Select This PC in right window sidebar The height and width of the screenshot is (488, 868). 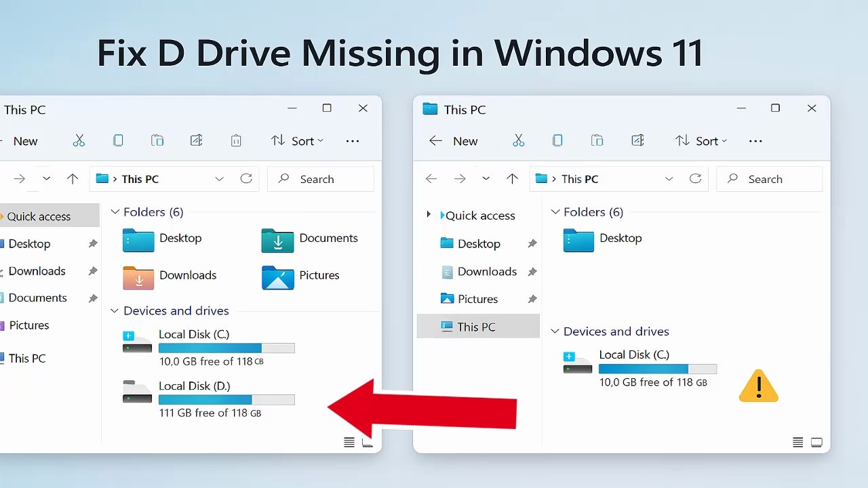478,327
